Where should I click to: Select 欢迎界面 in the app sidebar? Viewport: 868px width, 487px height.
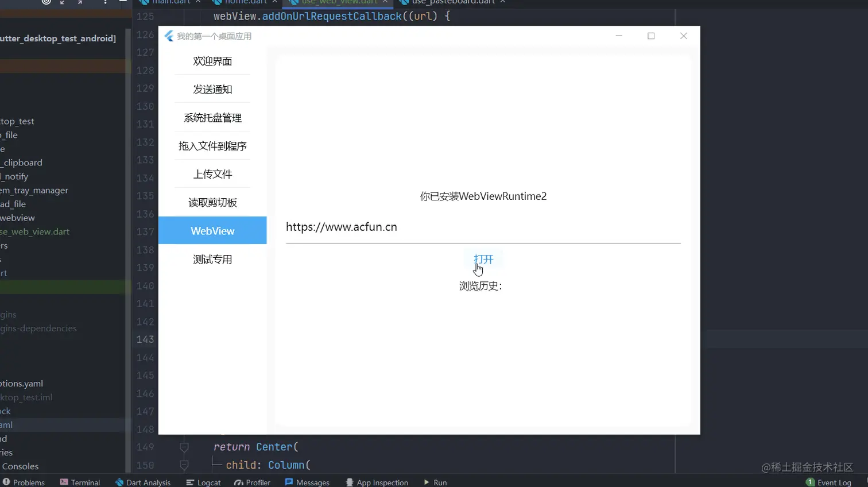211,61
